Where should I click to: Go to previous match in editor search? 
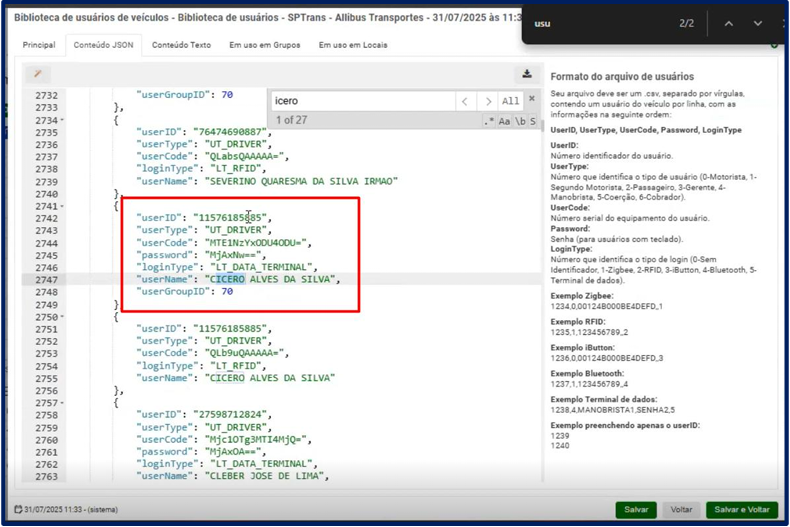pos(465,101)
